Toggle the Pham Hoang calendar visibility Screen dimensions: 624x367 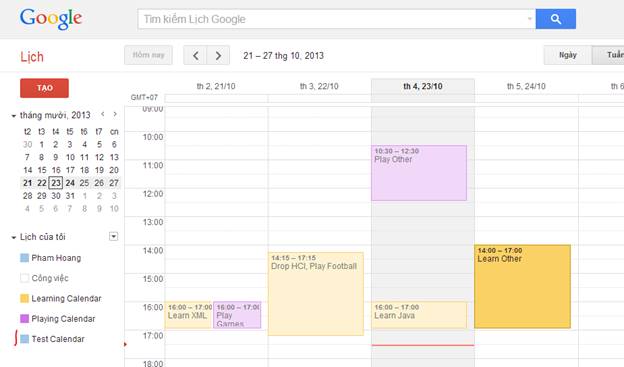[x=24, y=258]
